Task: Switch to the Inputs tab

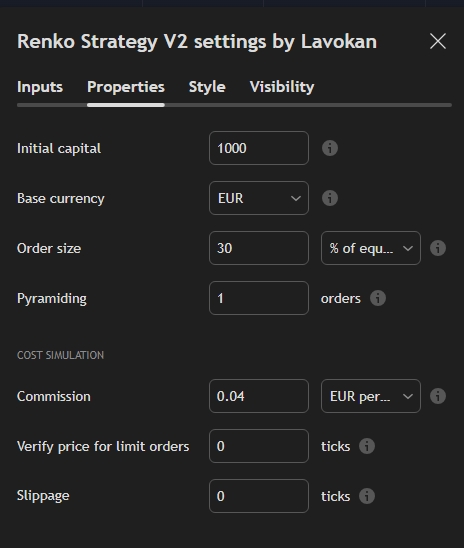Action: pos(40,87)
